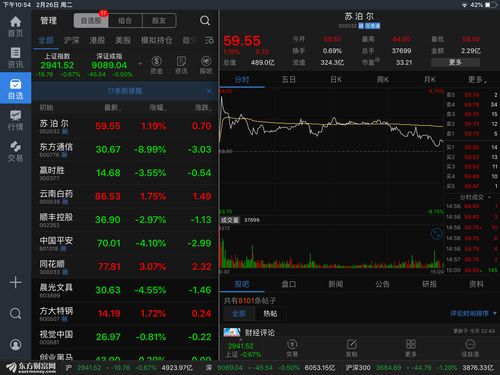Open the 同花顺 stock row
The width and height of the screenshot is (500, 375).
[x=125, y=267]
